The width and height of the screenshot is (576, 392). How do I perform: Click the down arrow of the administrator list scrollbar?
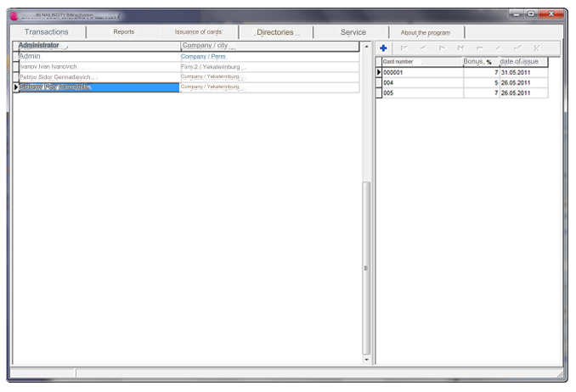pyautogui.click(x=366, y=360)
